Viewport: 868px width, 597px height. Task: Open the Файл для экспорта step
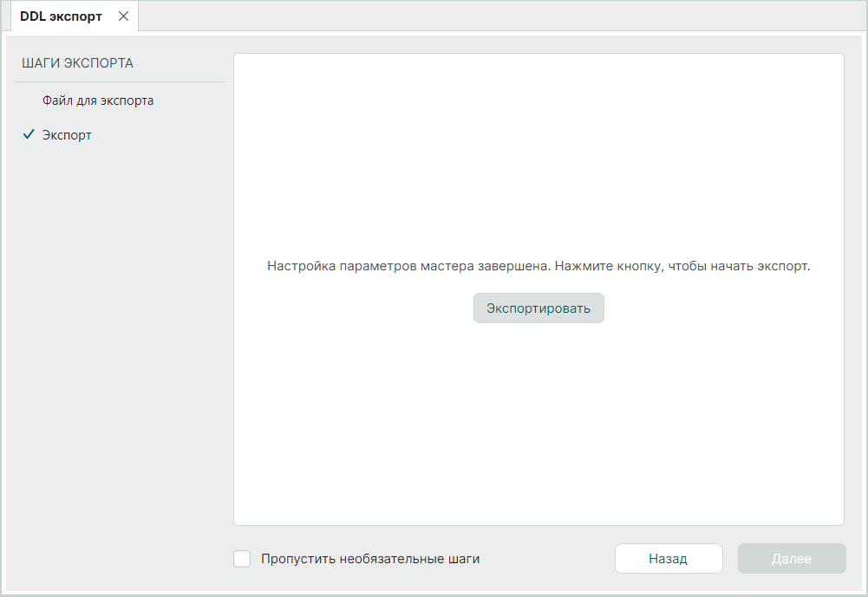pos(98,101)
